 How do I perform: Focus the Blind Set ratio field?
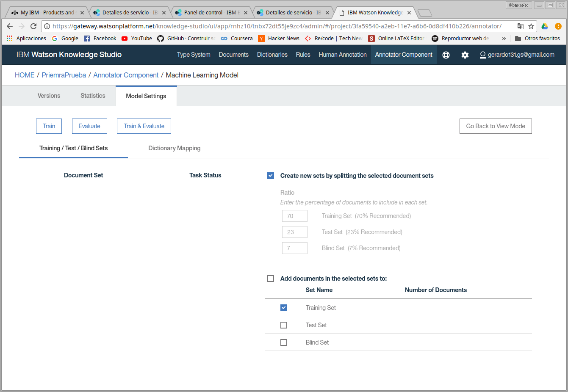(295, 248)
